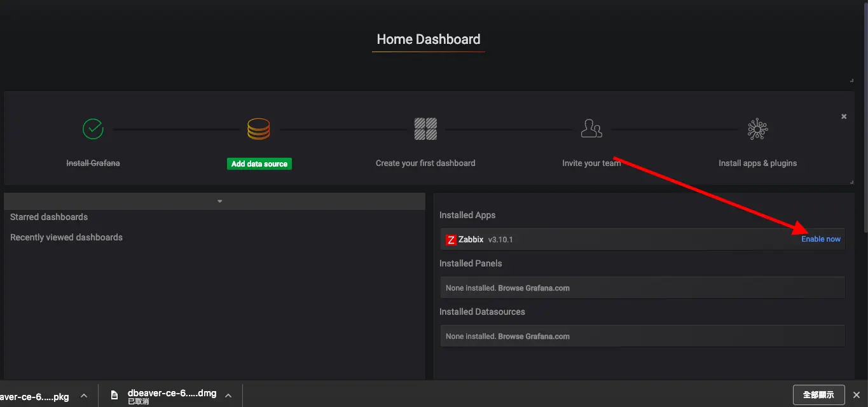868x407 pixels.
Task: Open Create your first dashboard step
Action: [425, 163]
